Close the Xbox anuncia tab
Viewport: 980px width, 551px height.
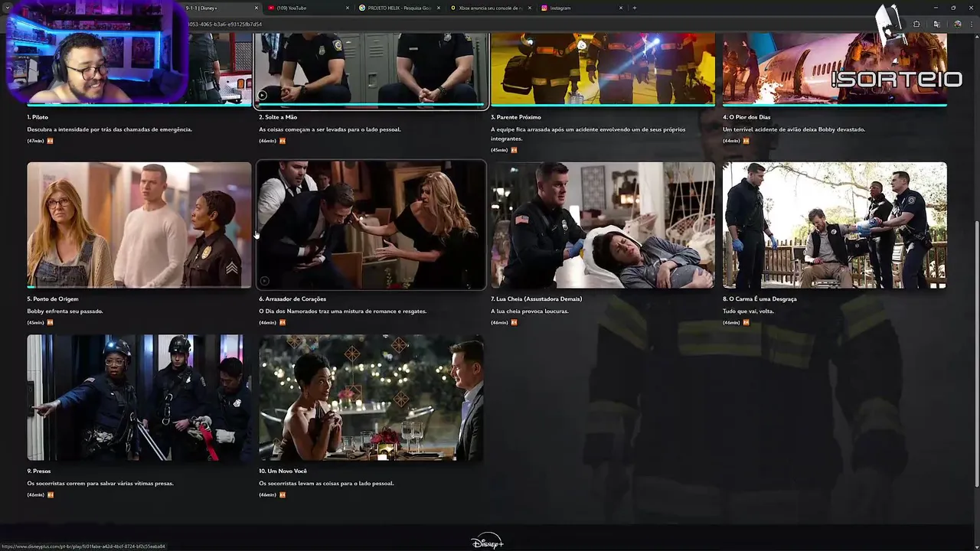530,8
